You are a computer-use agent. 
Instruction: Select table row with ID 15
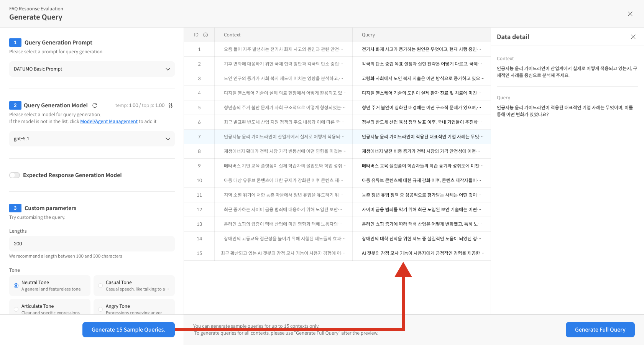pyautogui.click(x=337, y=253)
